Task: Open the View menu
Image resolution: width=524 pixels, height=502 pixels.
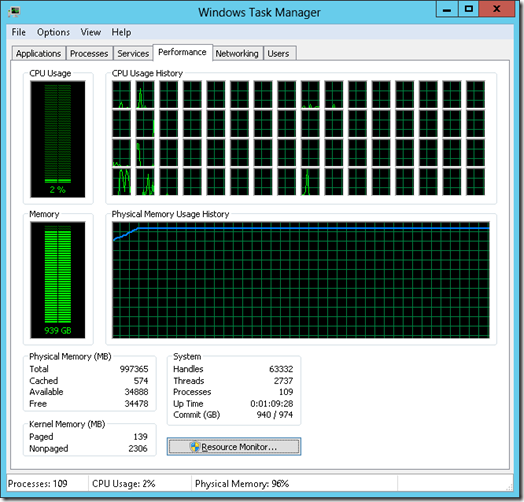Action: pos(91,32)
